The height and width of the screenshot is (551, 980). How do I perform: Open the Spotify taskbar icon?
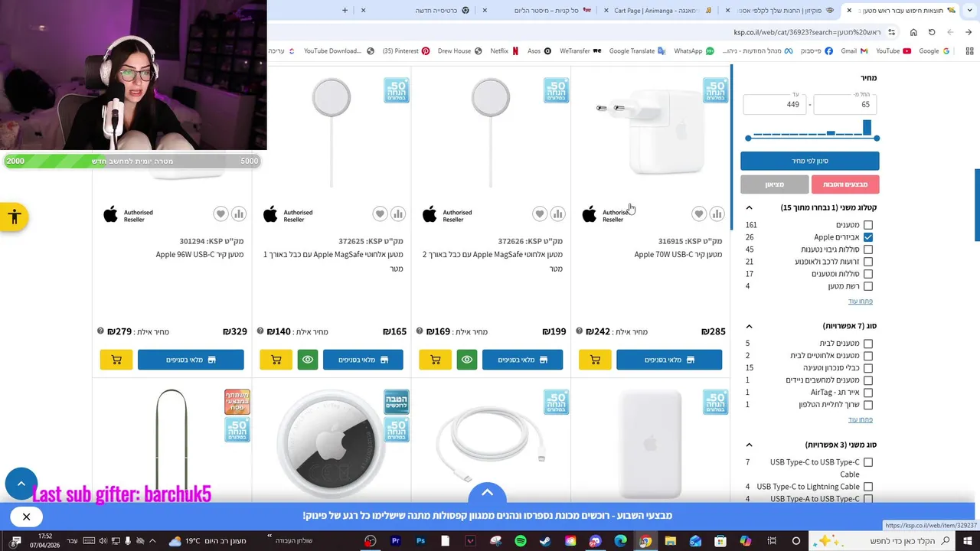521,541
